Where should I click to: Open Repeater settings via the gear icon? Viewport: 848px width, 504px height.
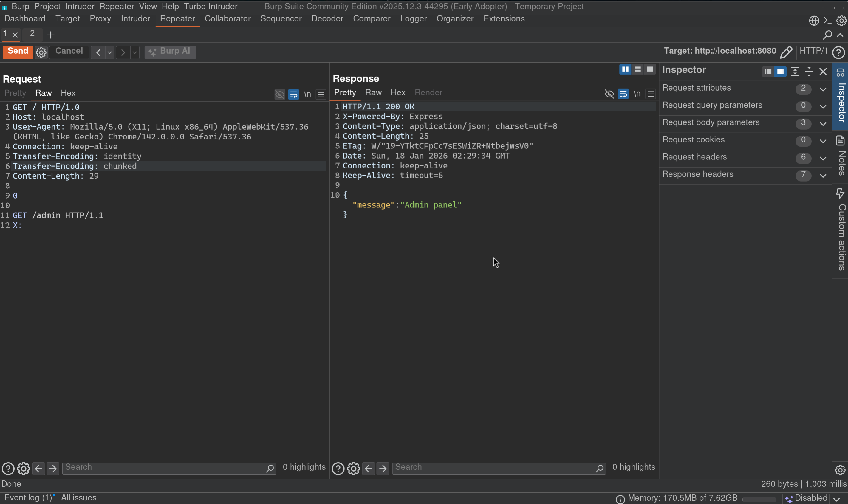[x=41, y=52]
